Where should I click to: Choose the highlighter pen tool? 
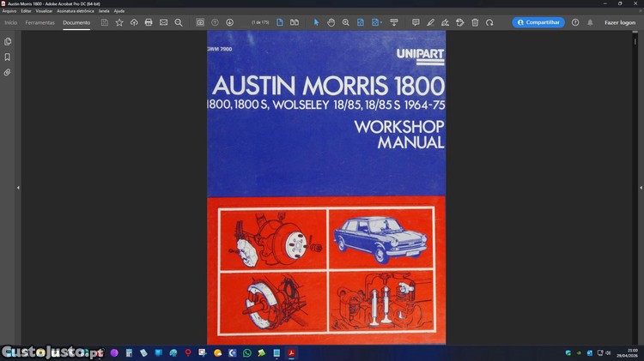[430, 22]
